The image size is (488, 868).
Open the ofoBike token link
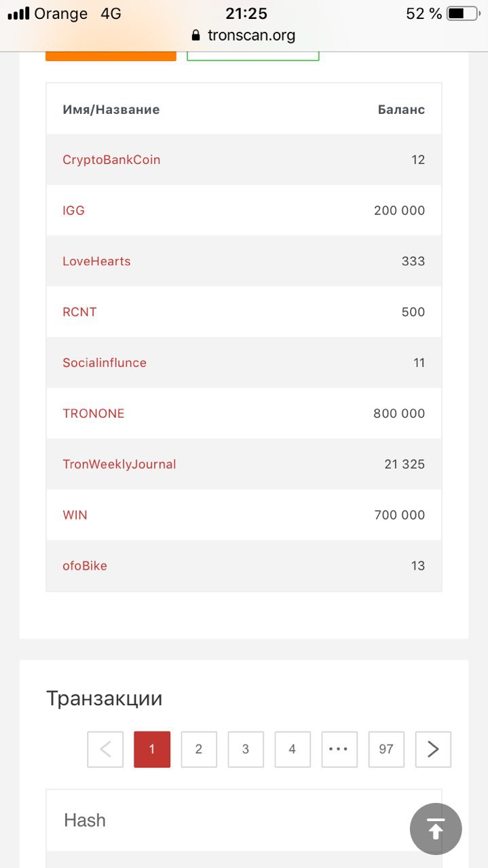[x=85, y=566]
